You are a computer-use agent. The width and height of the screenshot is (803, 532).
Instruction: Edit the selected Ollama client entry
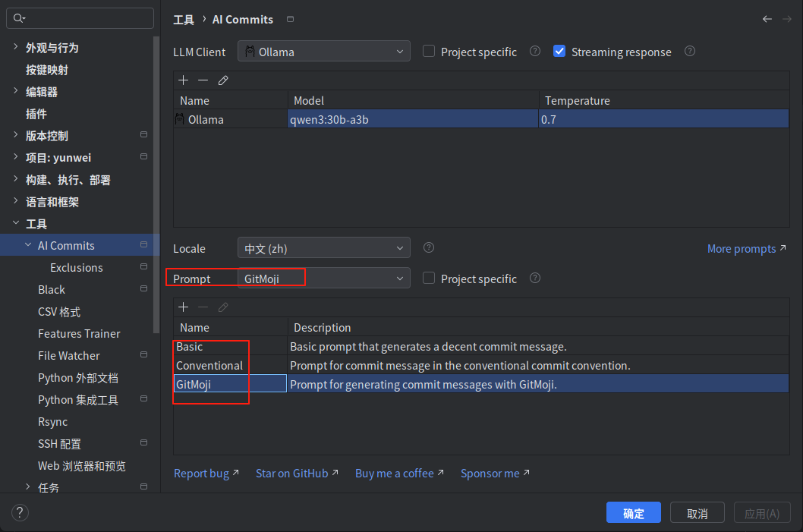click(223, 80)
